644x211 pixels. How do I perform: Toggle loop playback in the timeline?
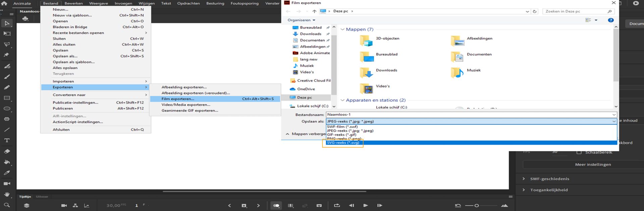337,206
